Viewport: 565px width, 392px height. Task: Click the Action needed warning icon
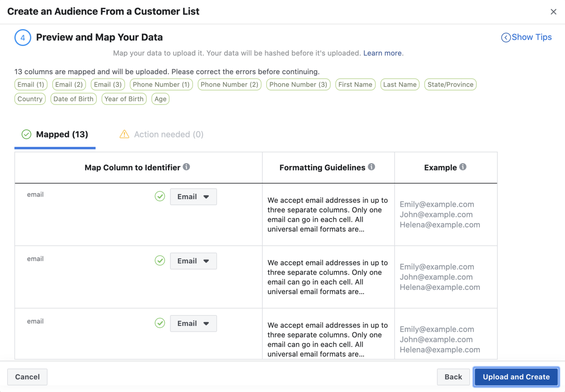[x=124, y=134]
